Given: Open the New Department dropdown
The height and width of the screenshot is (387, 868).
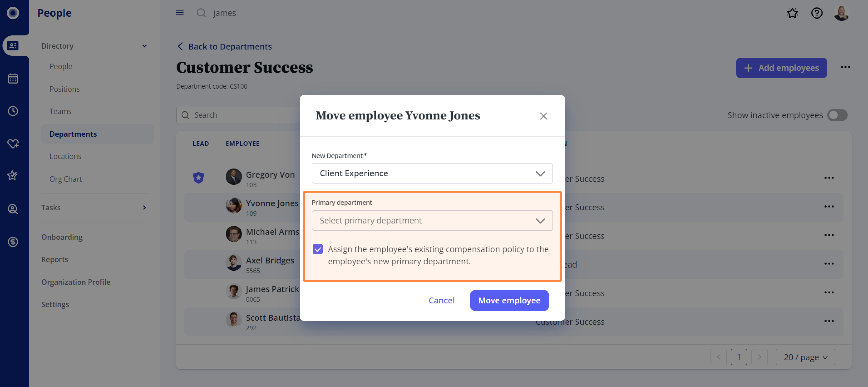Looking at the screenshot, I should [432, 173].
